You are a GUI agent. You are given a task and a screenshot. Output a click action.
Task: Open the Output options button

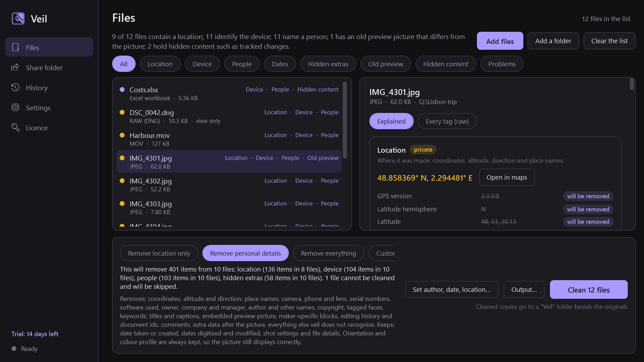524,289
